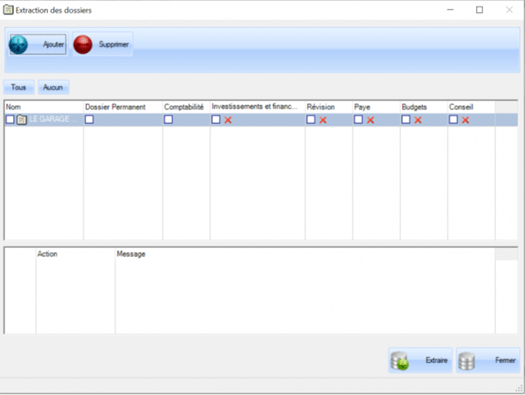This screenshot has width=525, height=395.
Task: Click the folder icon beside LE GARAGE
Action: 22,120
